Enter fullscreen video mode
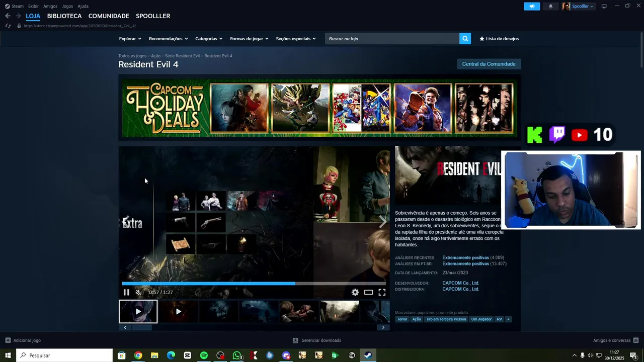The image size is (644, 362). click(x=382, y=292)
